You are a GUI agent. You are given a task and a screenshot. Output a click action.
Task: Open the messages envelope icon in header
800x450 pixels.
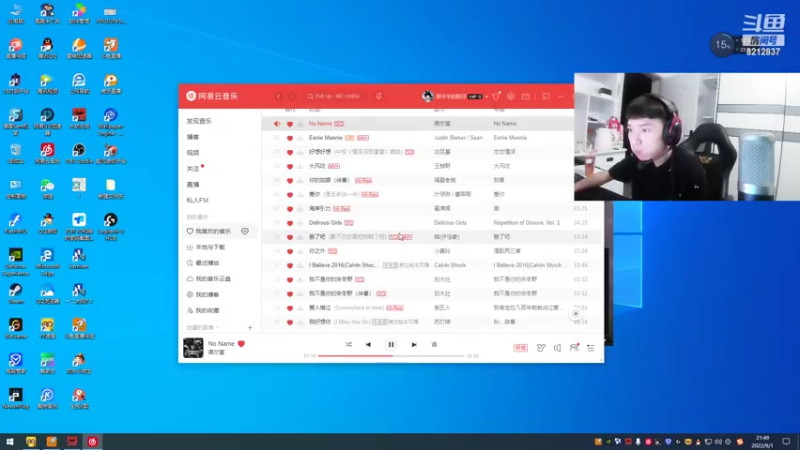pyautogui.click(x=526, y=96)
